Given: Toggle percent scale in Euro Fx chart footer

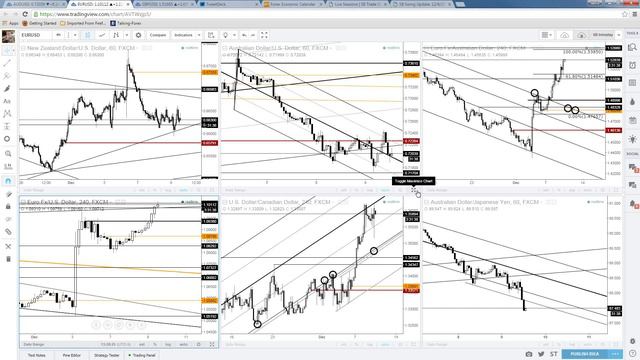Looking at the screenshot, I should [x=155, y=344].
